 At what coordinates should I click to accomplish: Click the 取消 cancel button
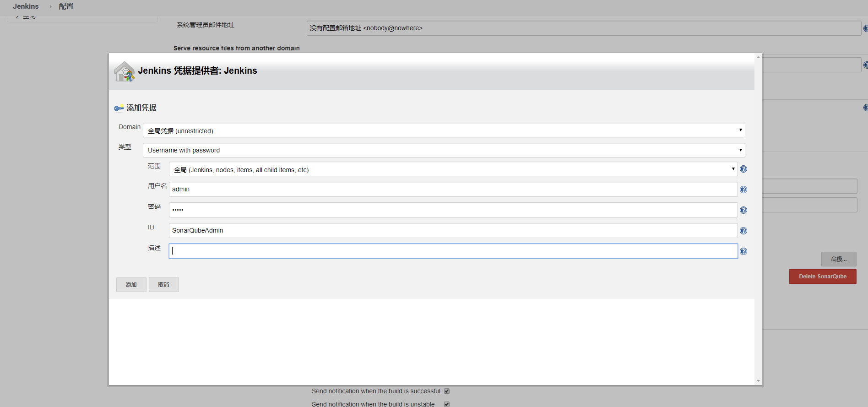[164, 285]
